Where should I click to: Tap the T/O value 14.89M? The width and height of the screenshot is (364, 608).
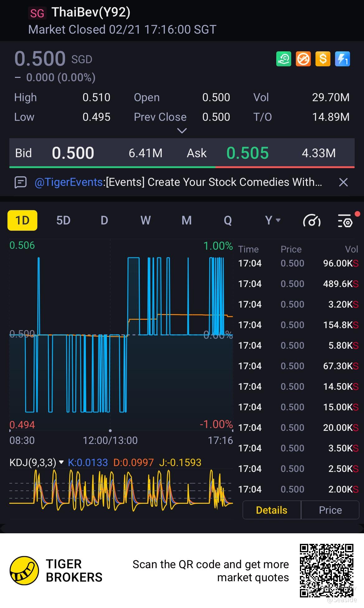pos(331,117)
